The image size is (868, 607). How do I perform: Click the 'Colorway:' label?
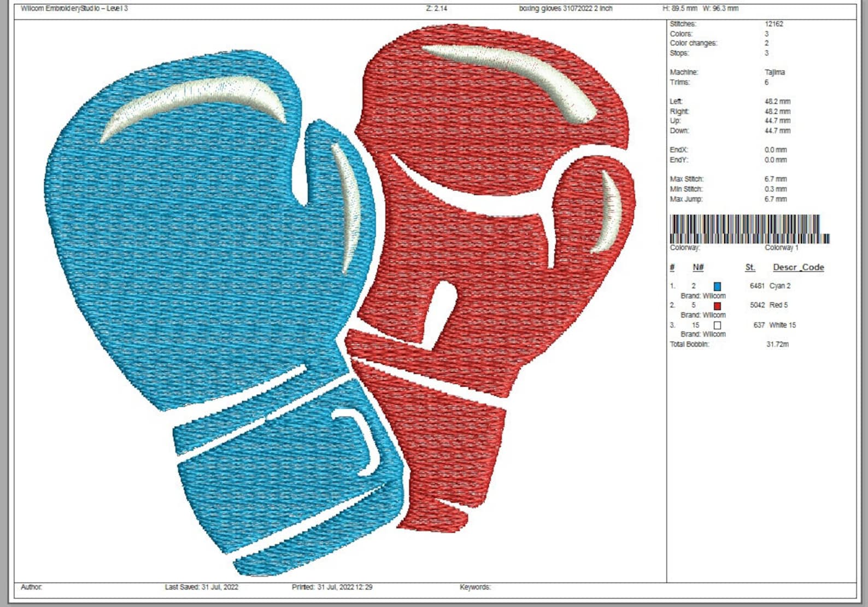(685, 248)
